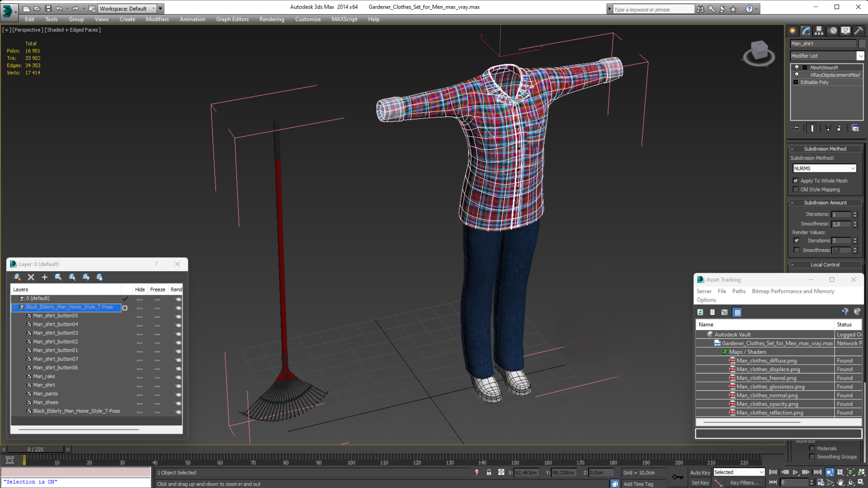Click the New Scene icon in quick toolbar
Viewport: 868px width, 488px height.
tap(26, 9)
